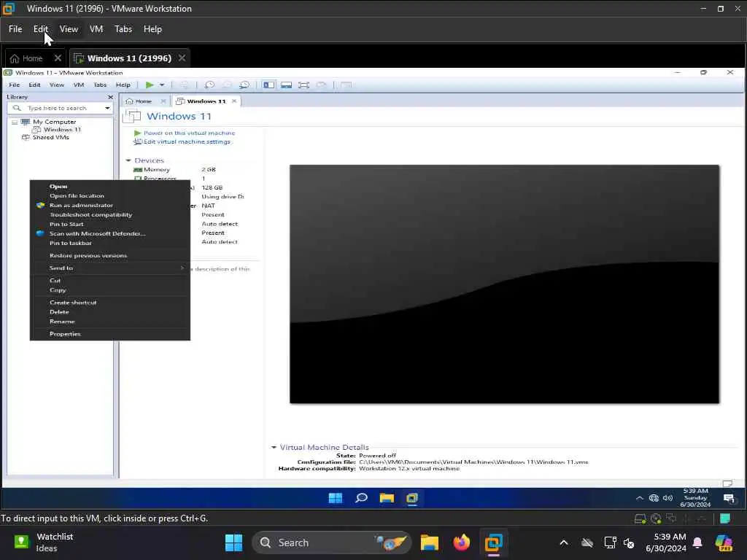Choose Rename in the context menu
This screenshot has height=560, width=747.
click(110, 322)
